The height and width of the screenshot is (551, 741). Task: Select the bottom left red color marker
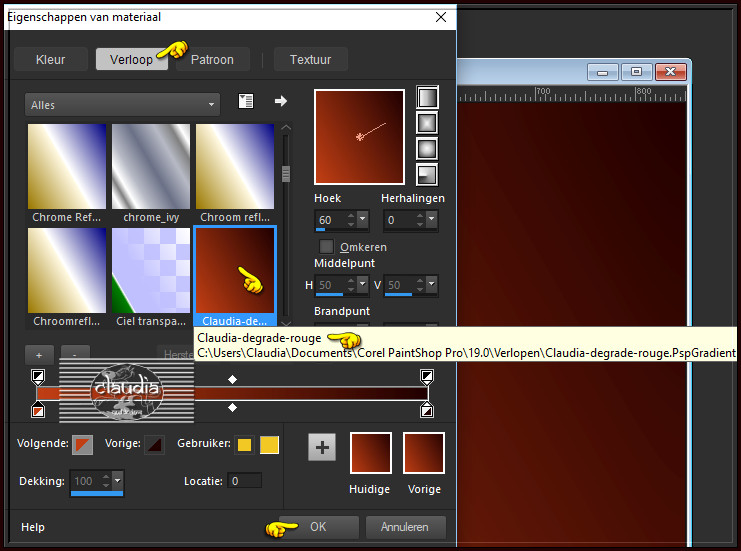(x=38, y=410)
